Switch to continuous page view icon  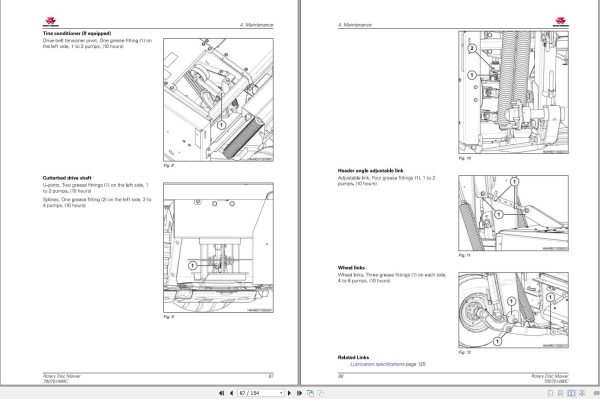coord(560,393)
